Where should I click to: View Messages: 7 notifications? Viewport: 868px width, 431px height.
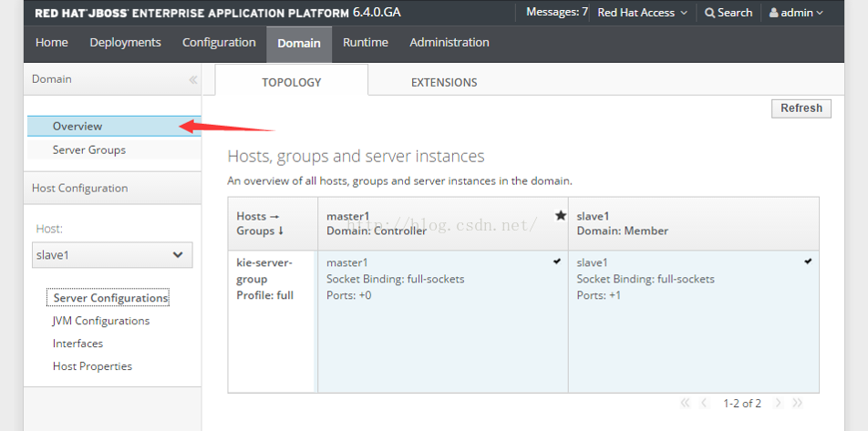click(557, 12)
